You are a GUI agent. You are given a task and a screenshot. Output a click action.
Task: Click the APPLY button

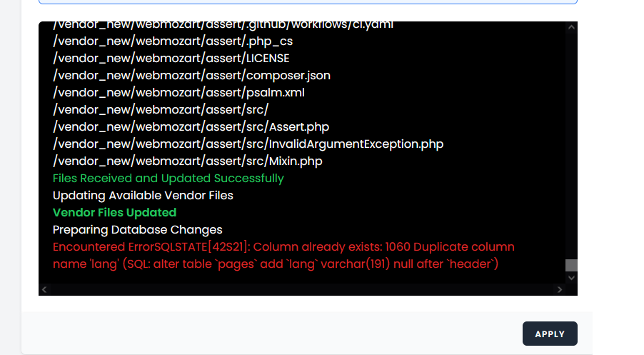[550, 334]
